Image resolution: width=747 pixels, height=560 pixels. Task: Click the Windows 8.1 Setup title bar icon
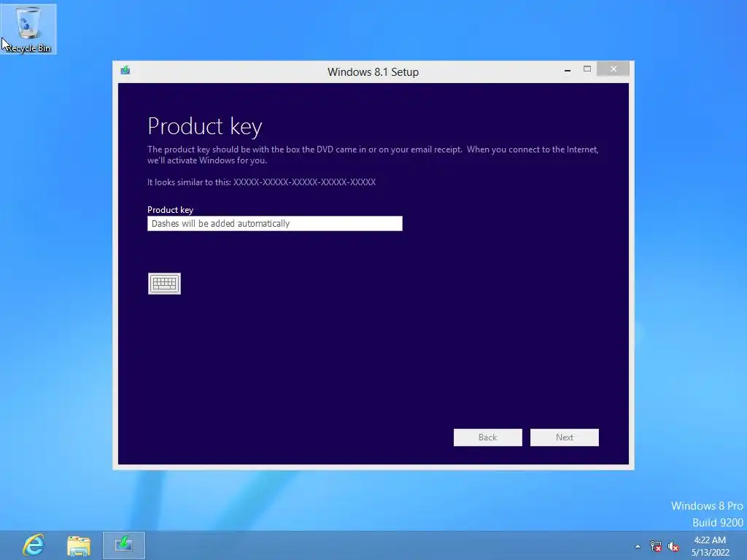[x=125, y=71]
